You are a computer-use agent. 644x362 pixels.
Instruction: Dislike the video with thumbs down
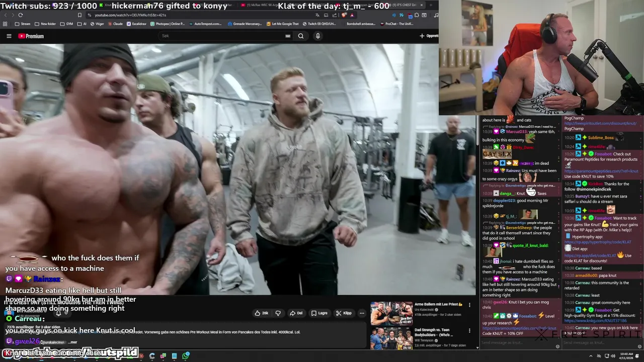pyautogui.click(x=278, y=313)
